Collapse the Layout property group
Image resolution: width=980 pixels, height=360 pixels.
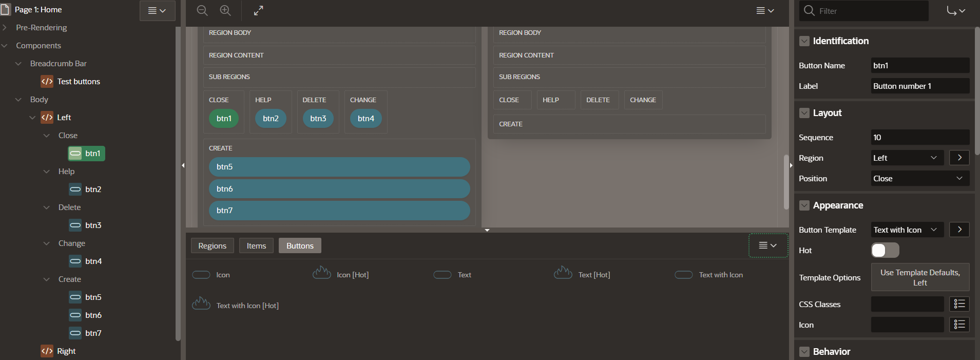point(804,113)
